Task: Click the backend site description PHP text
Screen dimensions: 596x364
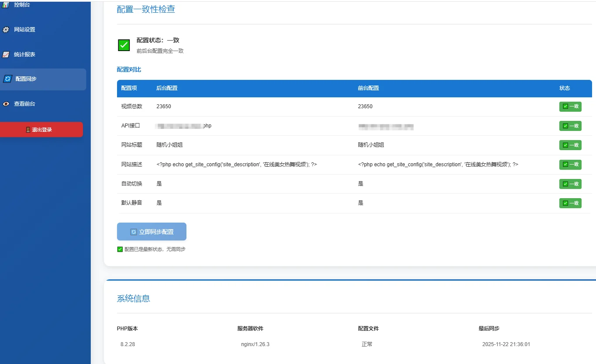Action: coord(237,165)
